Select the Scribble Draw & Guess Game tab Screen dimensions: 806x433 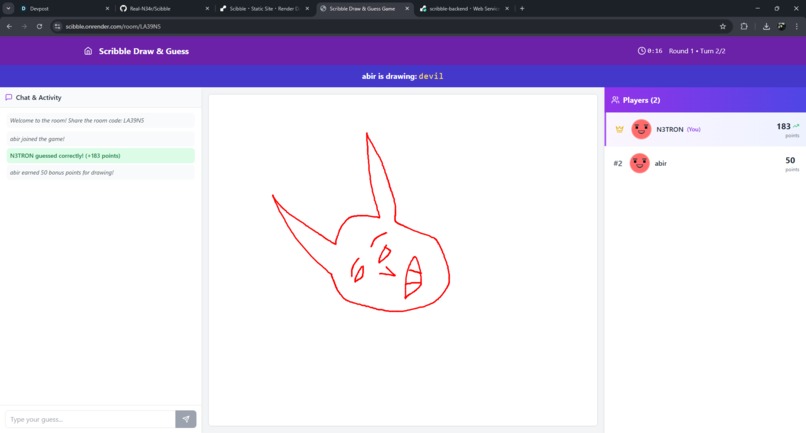coord(362,9)
